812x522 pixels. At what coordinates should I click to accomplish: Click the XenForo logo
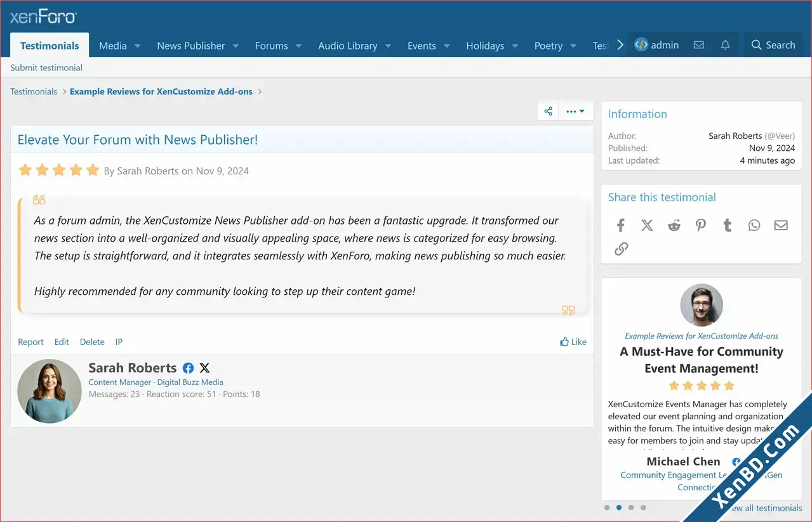point(43,17)
